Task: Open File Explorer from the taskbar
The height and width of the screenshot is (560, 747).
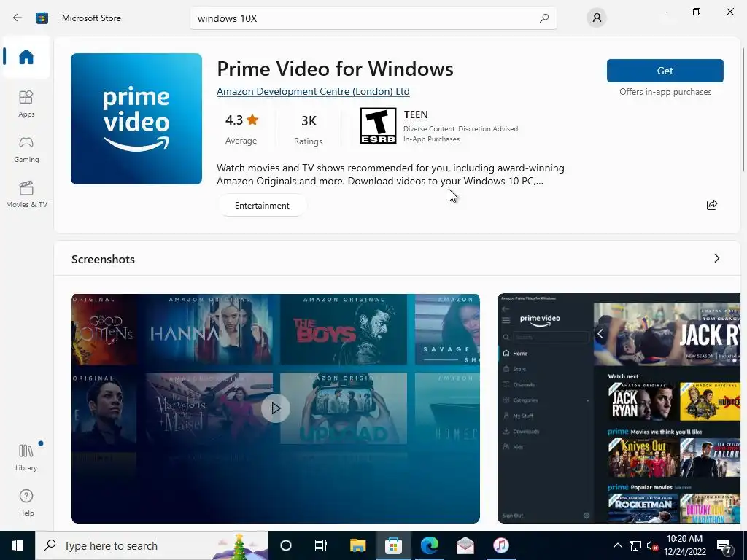Action: (x=357, y=545)
